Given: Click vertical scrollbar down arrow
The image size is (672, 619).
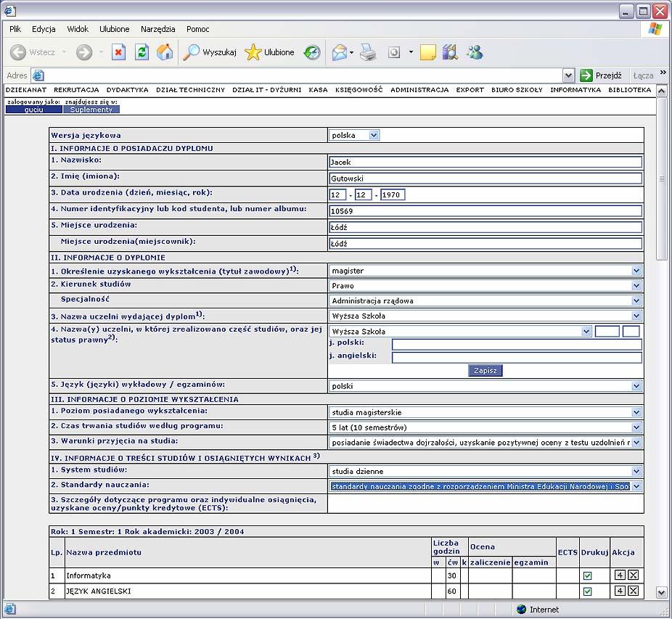Looking at the screenshot, I should 662,593.
